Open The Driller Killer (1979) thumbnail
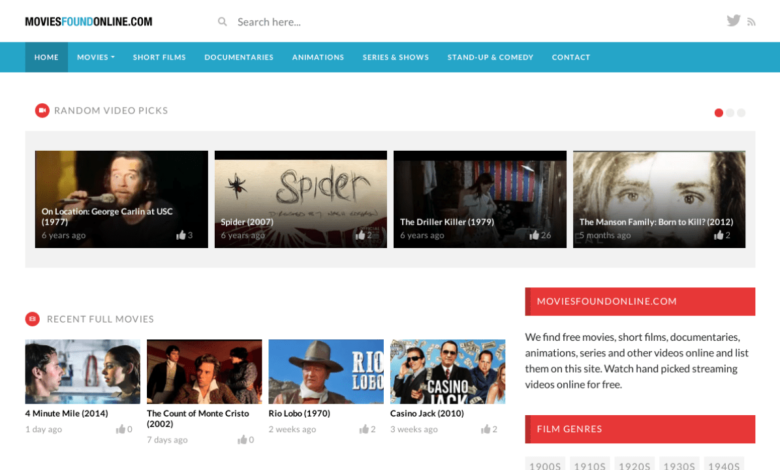 pyautogui.click(x=480, y=199)
